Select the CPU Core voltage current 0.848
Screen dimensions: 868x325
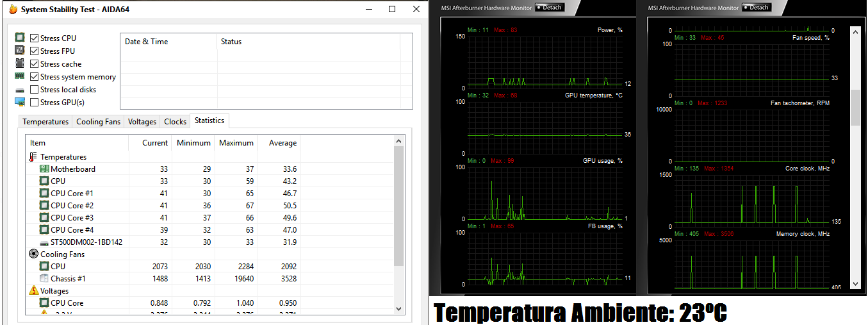pos(159,303)
